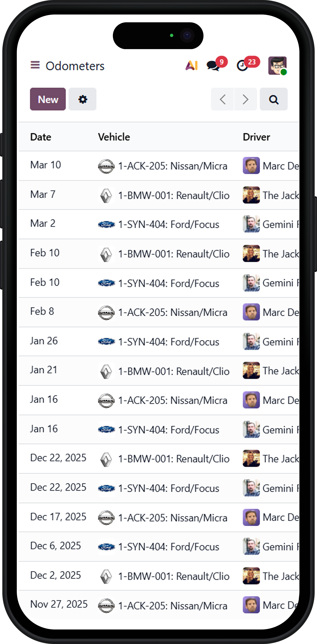Go to the next page arrow
The height and width of the screenshot is (644, 317).
[246, 99]
